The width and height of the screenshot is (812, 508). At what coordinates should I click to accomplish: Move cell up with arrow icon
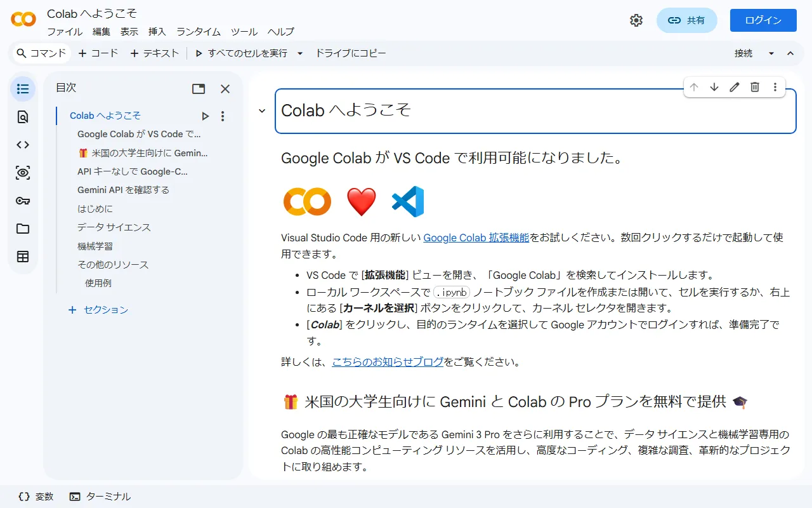694,87
